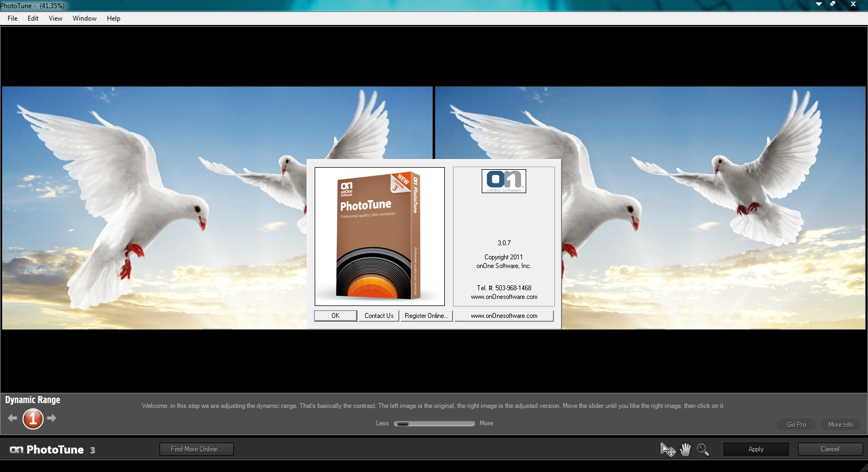Click the Dynamic Range slider track
This screenshot has width=868, height=472.
pos(435,424)
